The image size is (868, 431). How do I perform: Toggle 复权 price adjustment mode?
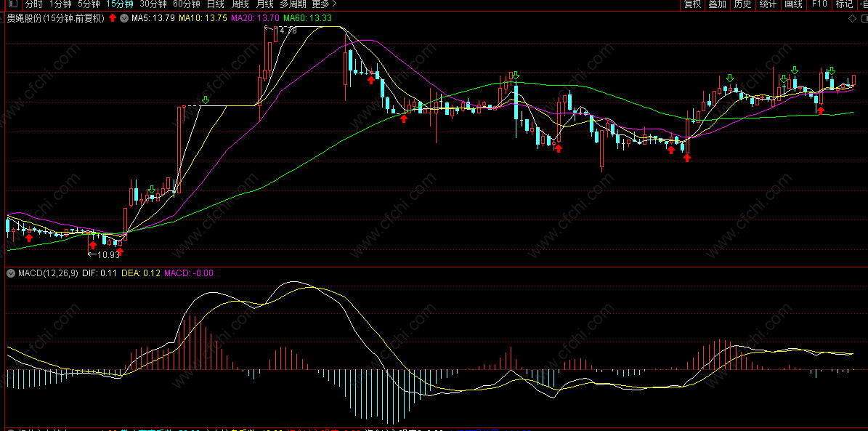(x=692, y=4)
